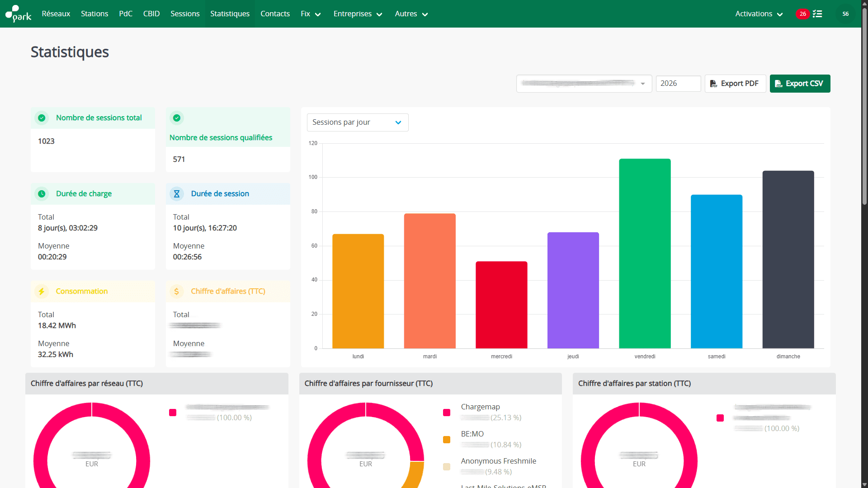Toggle the BE:MO legend entry

(472, 434)
